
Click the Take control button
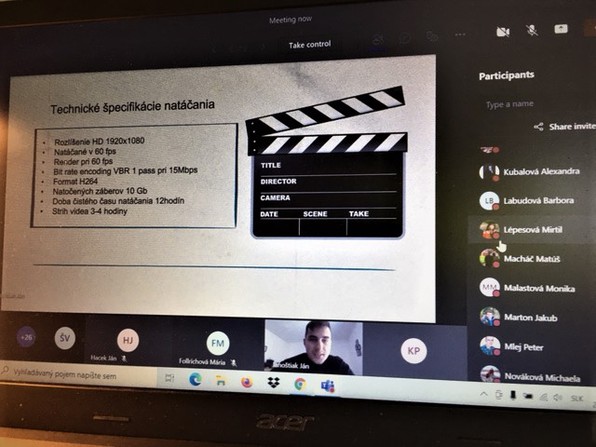click(x=309, y=45)
